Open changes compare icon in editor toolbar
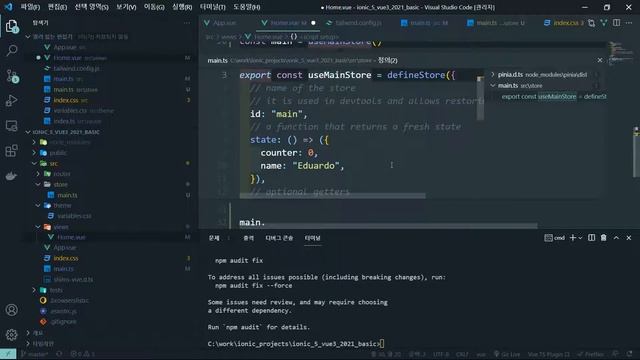This screenshot has height=360, width=640. click(x=591, y=23)
